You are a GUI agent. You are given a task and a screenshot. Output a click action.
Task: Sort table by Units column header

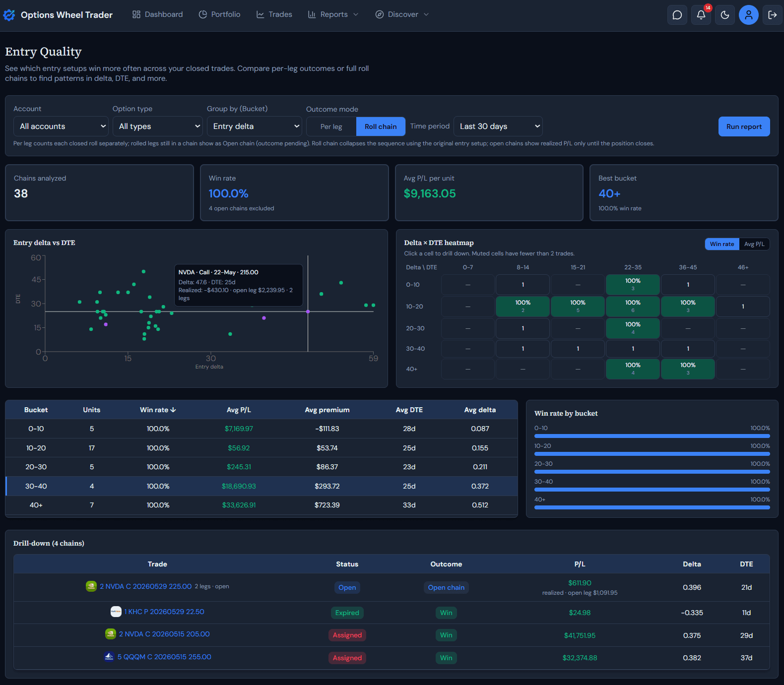(x=92, y=410)
